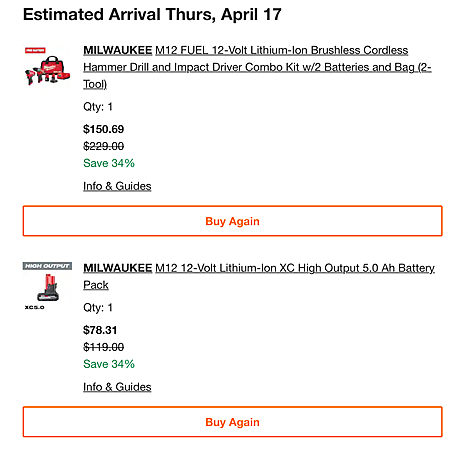Click the crossed-out $119.00 original price
Screen dimensions: 450x450
click(103, 347)
